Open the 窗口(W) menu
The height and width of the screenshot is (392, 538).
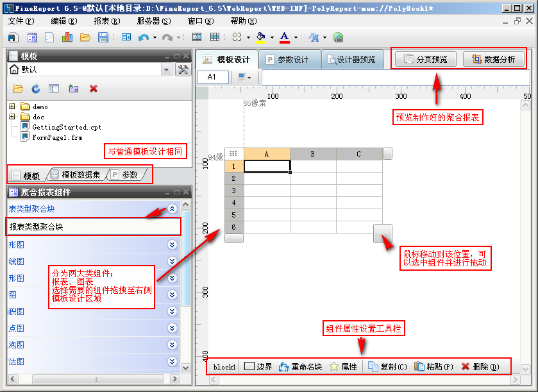pyautogui.click(x=201, y=21)
